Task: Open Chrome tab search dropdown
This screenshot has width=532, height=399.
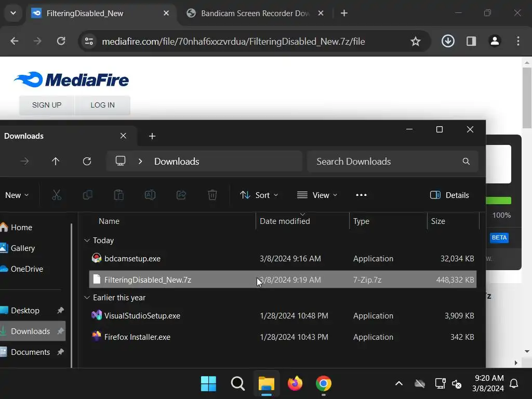Action: coord(13,13)
